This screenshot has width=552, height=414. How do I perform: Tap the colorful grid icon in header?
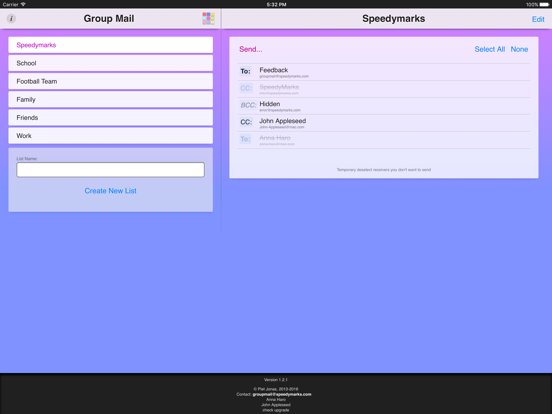208,18
